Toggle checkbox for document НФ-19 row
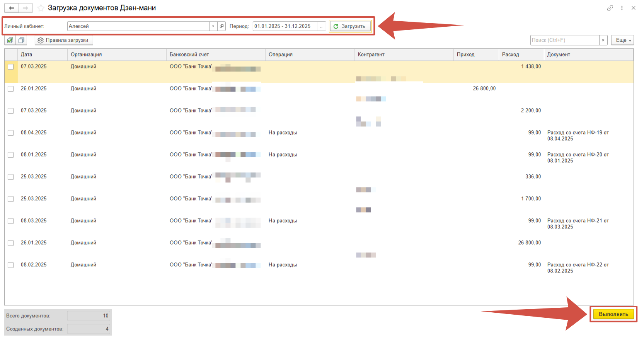The width and height of the screenshot is (644, 339). pyautogui.click(x=11, y=133)
